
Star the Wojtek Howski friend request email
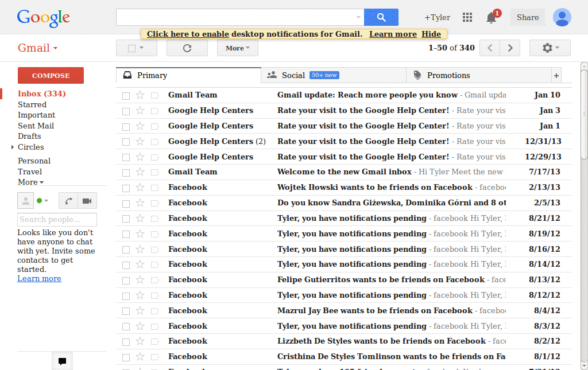140,187
